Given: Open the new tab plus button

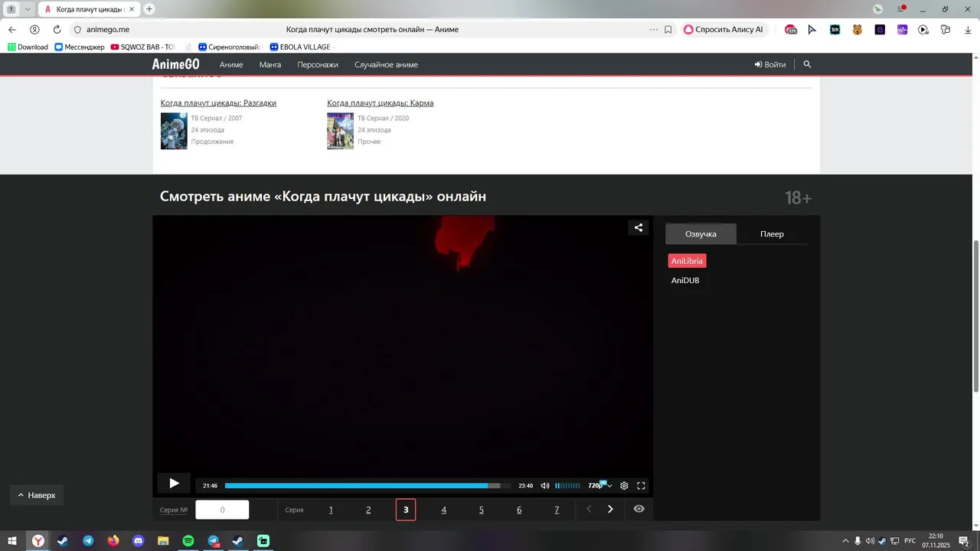Looking at the screenshot, I should coord(149,9).
